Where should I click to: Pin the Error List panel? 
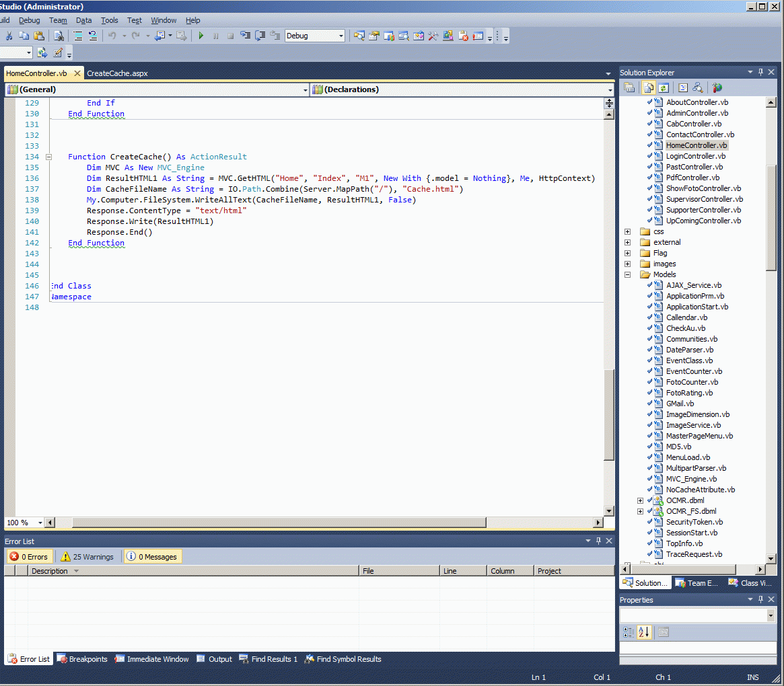(598, 541)
